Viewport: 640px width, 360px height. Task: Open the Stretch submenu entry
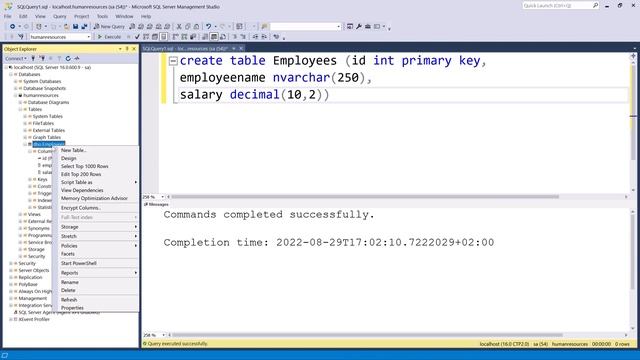(97, 236)
